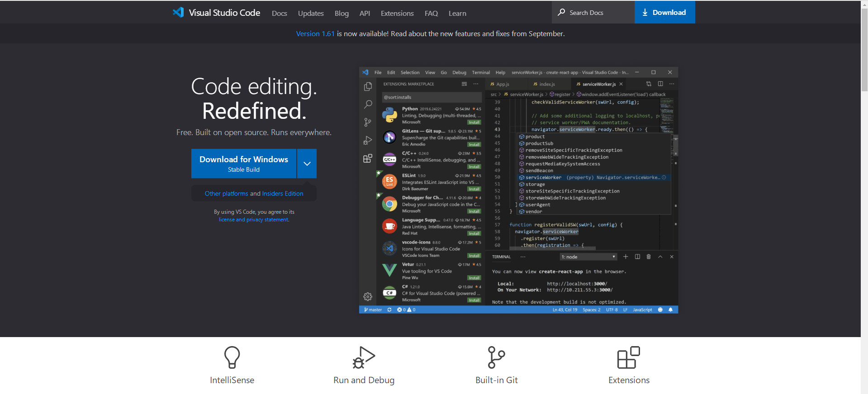868x394 pixels.
Task: Open Manage gear icon in activity bar
Action: click(x=368, y=297)
